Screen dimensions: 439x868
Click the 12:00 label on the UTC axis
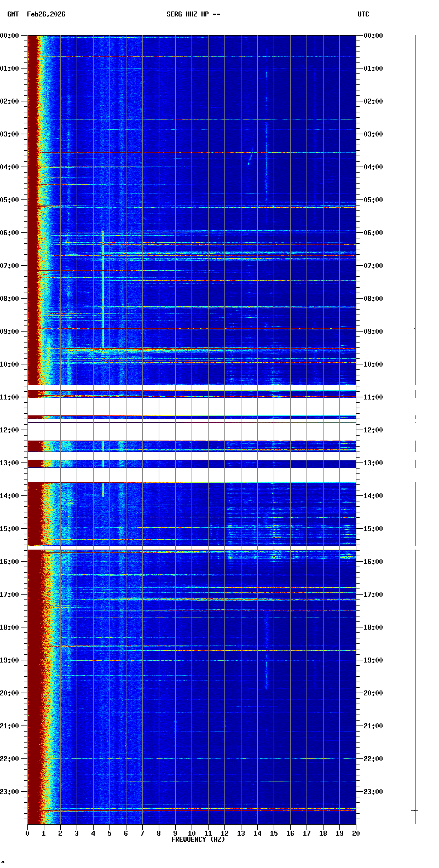click(x=373, y=430)
